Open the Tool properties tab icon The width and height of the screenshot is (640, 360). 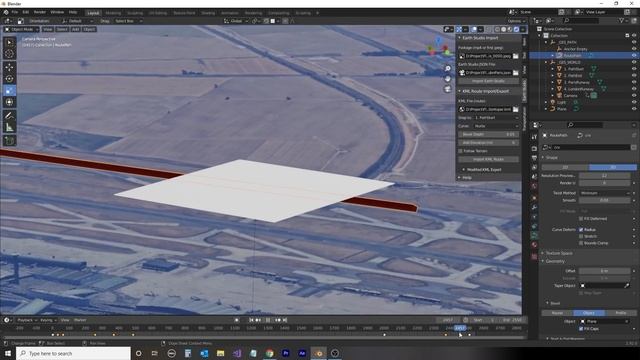click(x=534, y=137)
